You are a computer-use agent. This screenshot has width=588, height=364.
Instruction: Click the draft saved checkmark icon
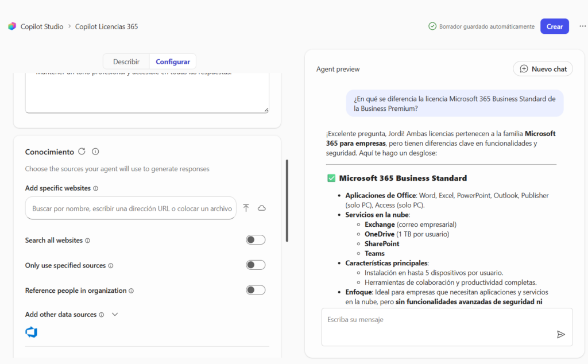432,26
